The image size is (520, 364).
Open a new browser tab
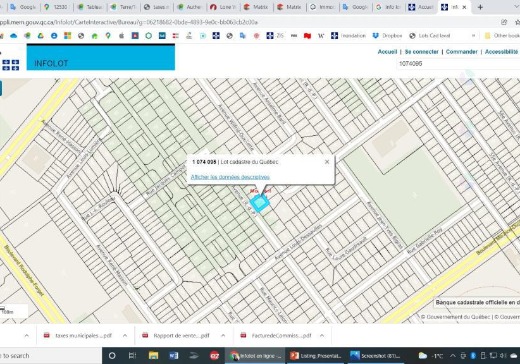tap(480, 7)
